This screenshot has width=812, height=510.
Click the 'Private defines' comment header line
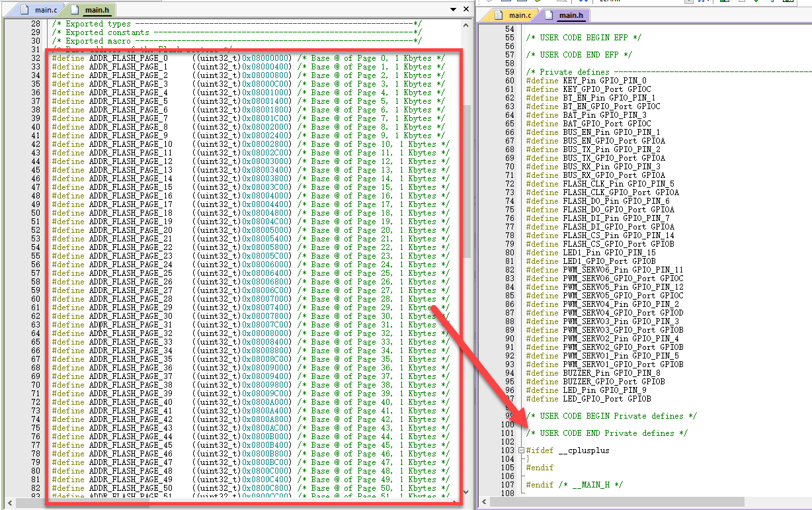click(669, 72)
